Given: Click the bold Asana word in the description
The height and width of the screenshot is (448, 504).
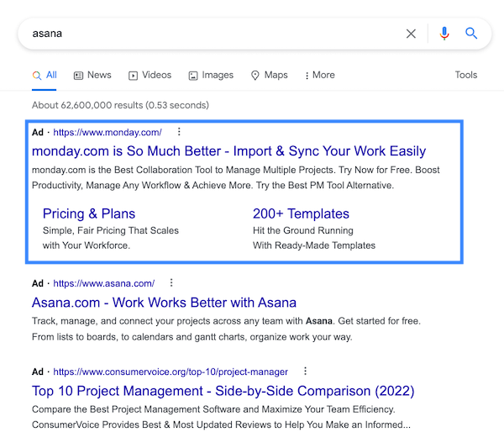Looking at the screenshot, I should click(319, 321).
